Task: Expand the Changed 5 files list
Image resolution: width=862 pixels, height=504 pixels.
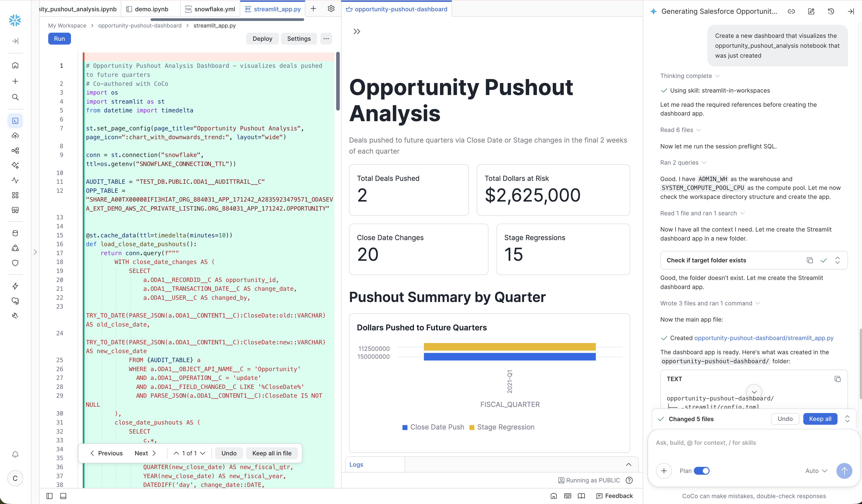Action: [847, 419]
